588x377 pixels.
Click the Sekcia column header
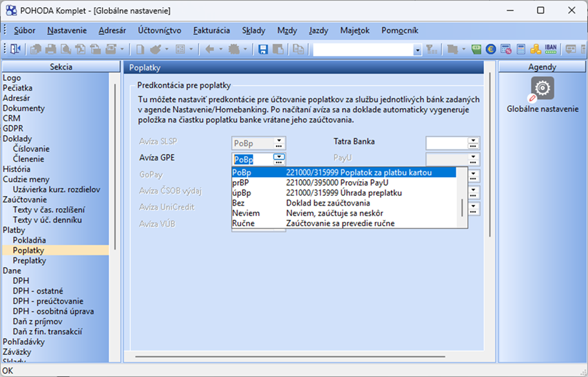click(x=61, y=67)
